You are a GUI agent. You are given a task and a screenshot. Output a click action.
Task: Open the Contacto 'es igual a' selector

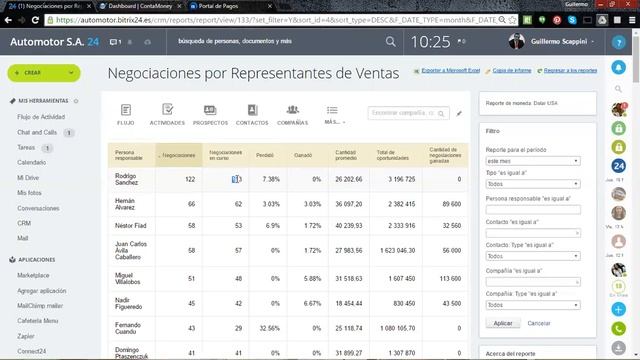(x=533, y=233)
